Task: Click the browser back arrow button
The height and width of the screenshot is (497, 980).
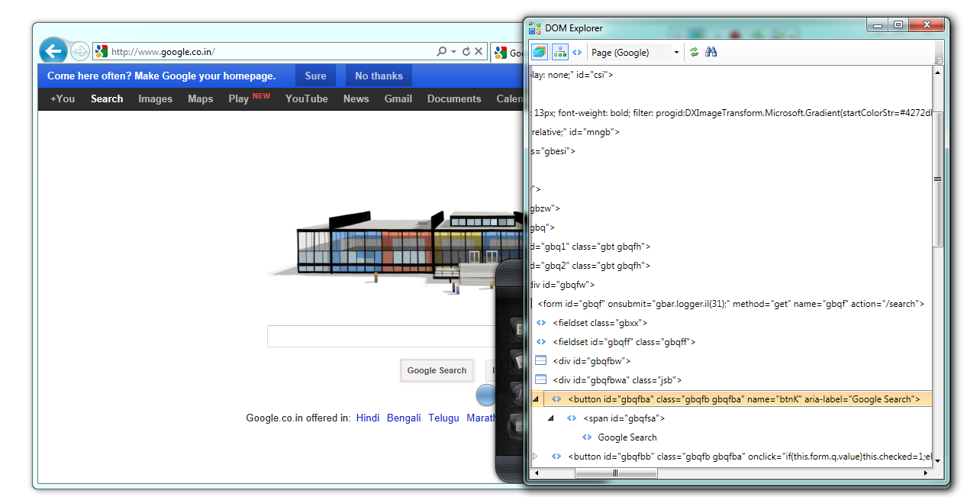Action: [x=53, y=51]
